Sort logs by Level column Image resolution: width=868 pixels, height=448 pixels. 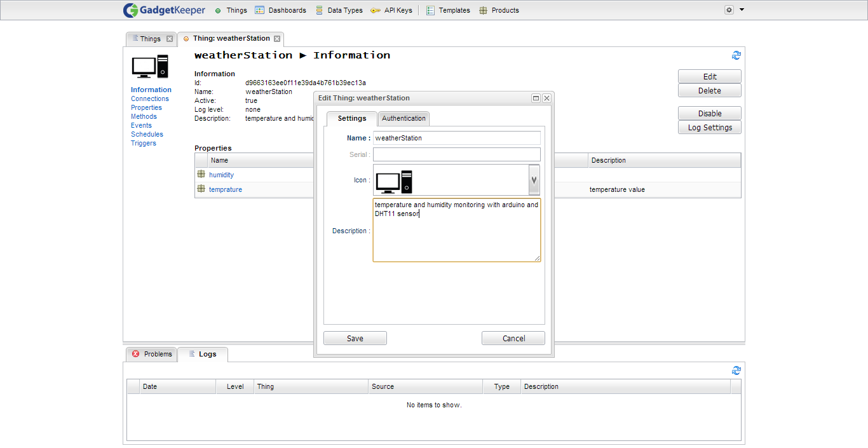pos(235,386)
